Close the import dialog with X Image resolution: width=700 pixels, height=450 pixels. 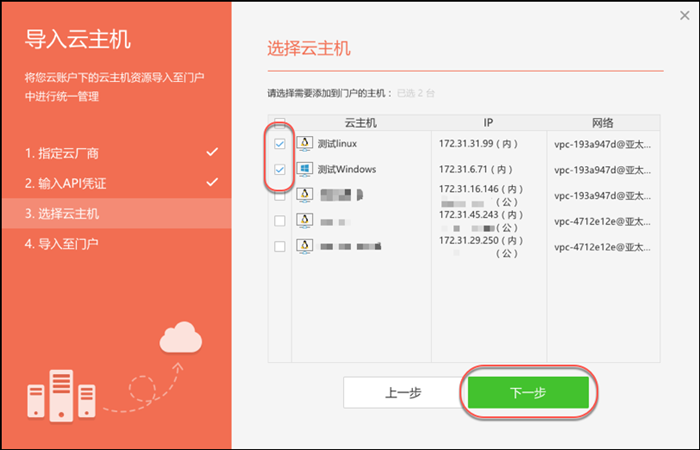684,16
